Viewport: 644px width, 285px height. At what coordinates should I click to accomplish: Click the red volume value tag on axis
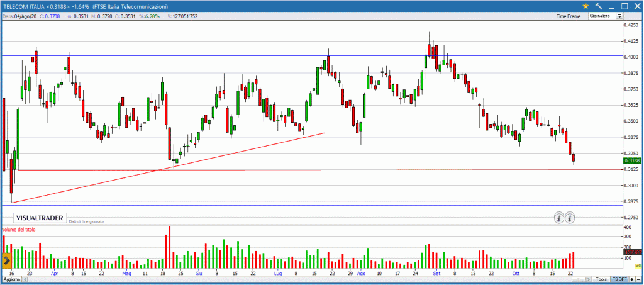(633, 252)
